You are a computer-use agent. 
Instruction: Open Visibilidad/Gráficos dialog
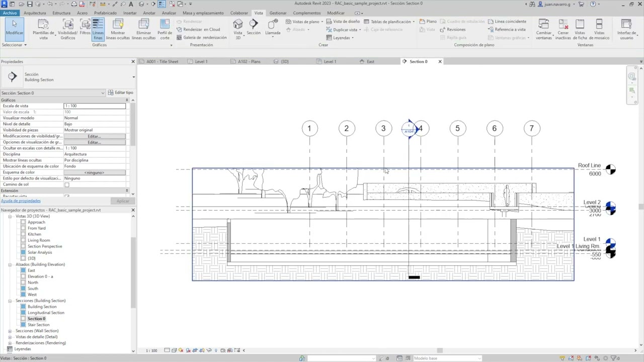[67, 29]
